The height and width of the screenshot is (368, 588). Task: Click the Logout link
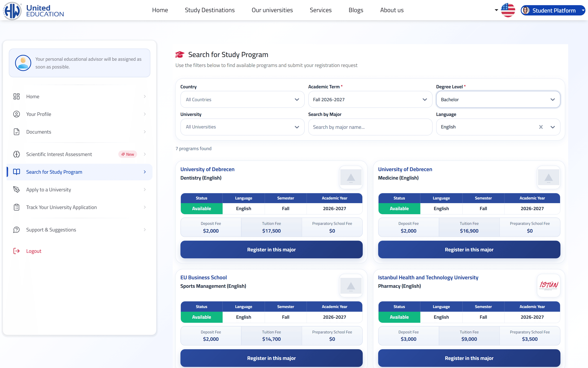[34, 251]
